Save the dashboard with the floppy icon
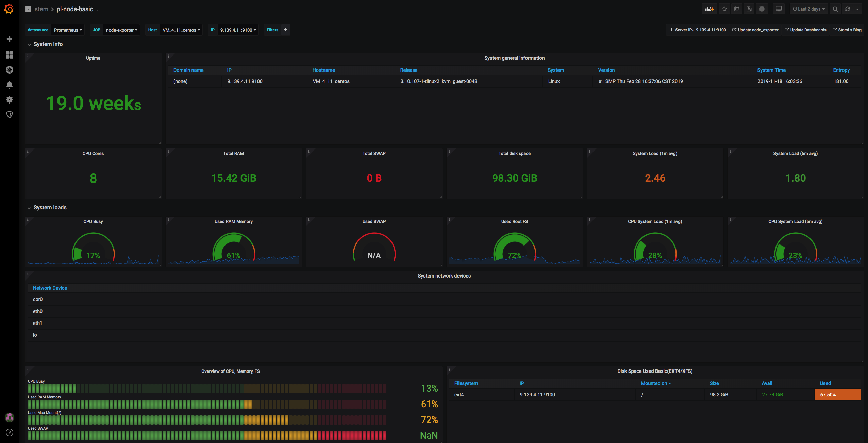 [749, 9]
